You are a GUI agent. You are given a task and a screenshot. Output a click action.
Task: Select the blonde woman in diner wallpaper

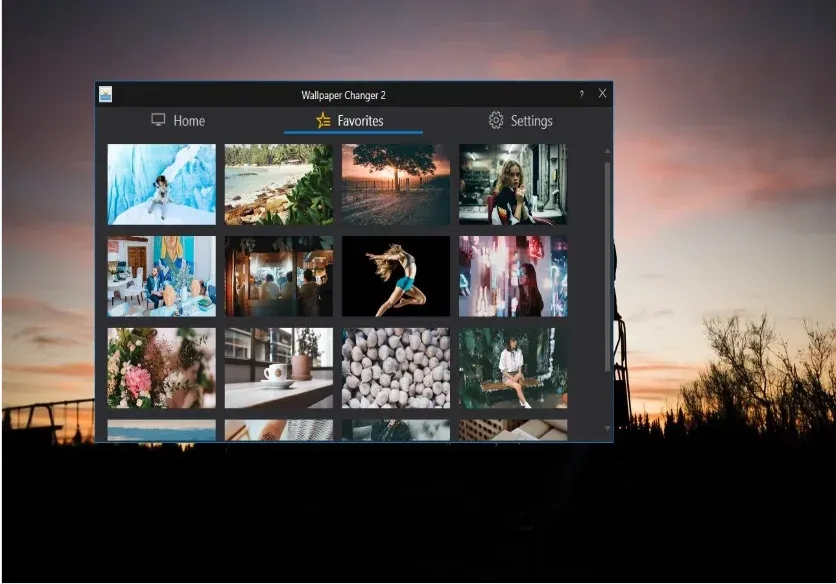click(x=513, y=184)
